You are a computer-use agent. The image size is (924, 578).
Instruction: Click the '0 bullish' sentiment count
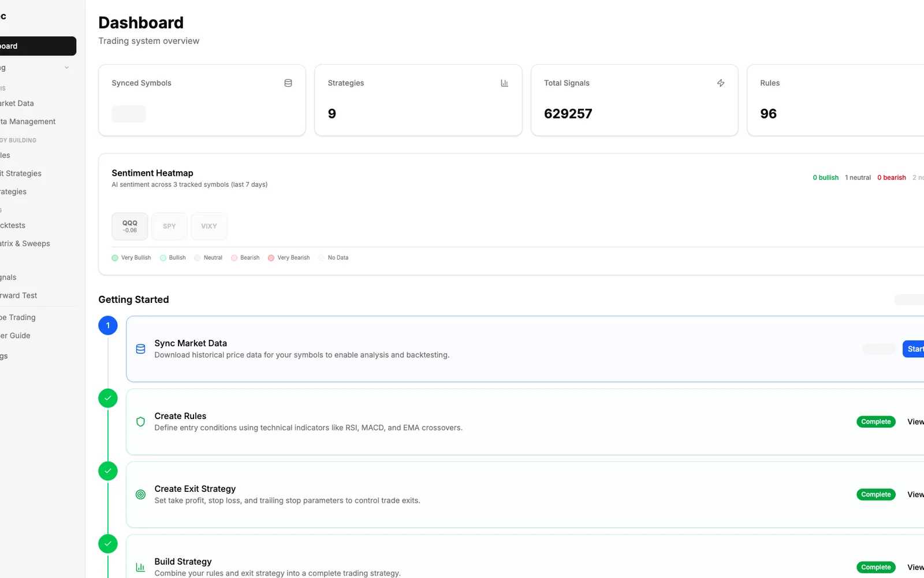coord(825,178)
